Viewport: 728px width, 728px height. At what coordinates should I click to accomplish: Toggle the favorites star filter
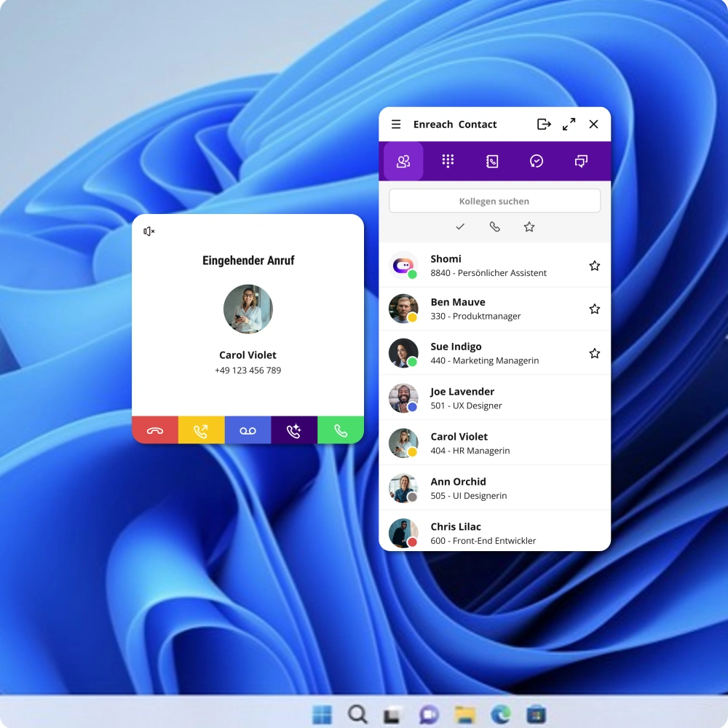pos(529,227)
